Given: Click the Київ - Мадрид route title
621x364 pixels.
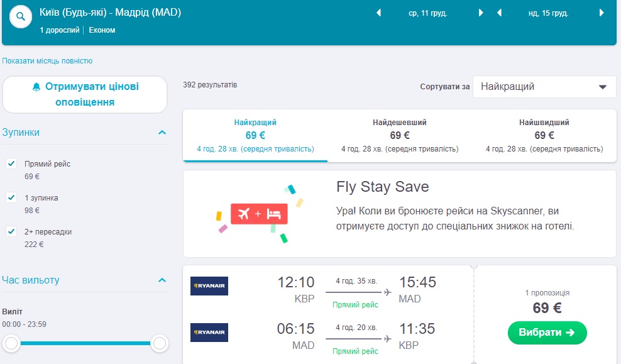Looking at the screenshot, I should [x=110, y=13].
